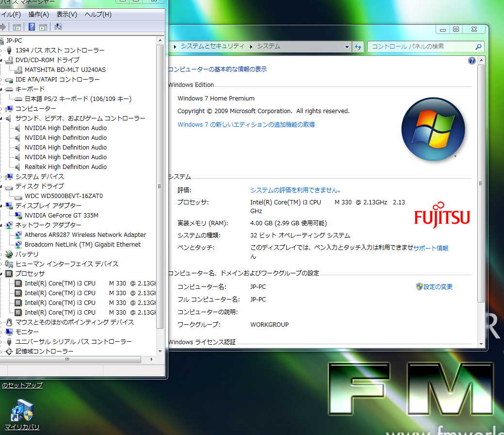This screenshot has height=435, width=504.
Task: Click the NVIDIA GeForce GT 335M adapter icon
Action: click(x=18, y=215)
